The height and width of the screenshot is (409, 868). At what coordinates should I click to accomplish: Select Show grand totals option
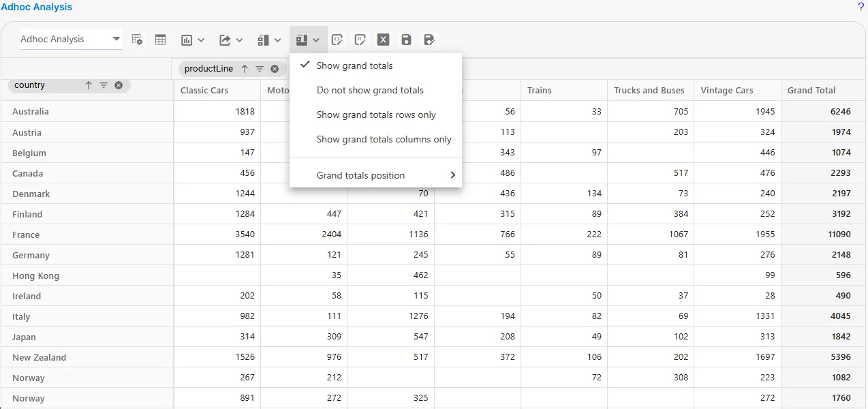(x=354, y=66)
